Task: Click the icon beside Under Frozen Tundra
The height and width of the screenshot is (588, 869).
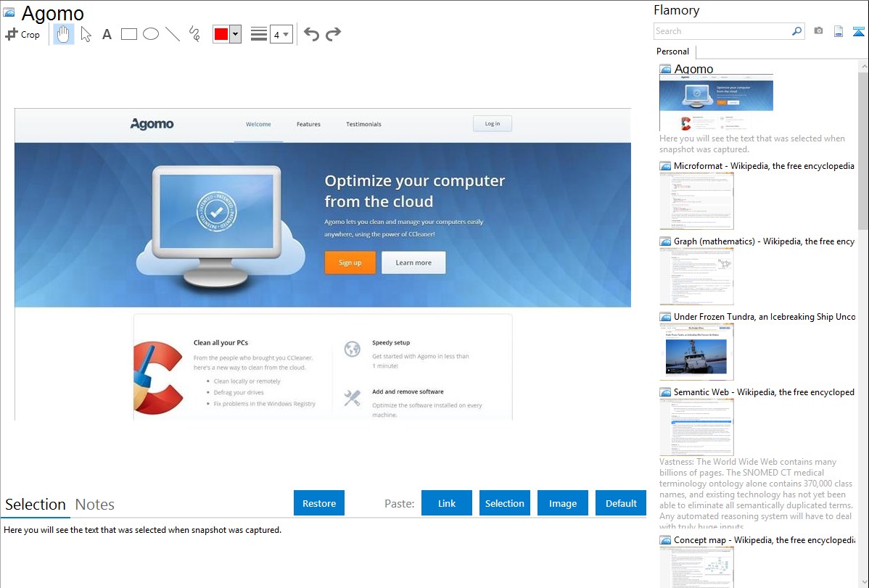Action: 666,317
